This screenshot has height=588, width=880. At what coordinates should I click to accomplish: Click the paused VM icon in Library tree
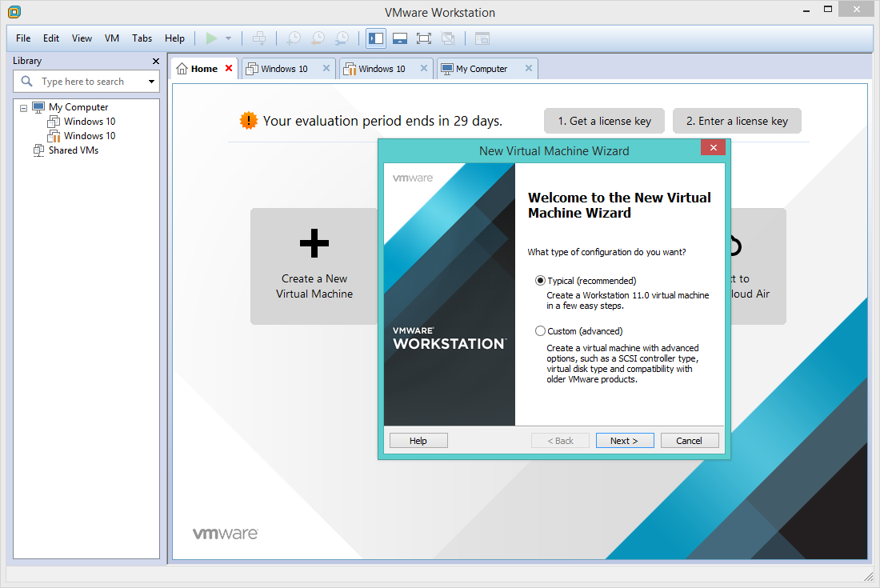tap(54, 136)
